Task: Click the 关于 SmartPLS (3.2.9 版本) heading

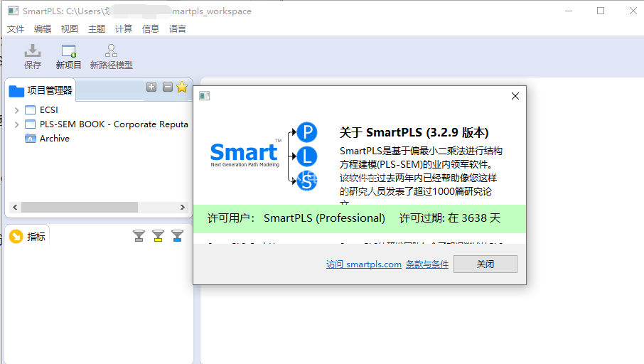Action: click(414, 133)
